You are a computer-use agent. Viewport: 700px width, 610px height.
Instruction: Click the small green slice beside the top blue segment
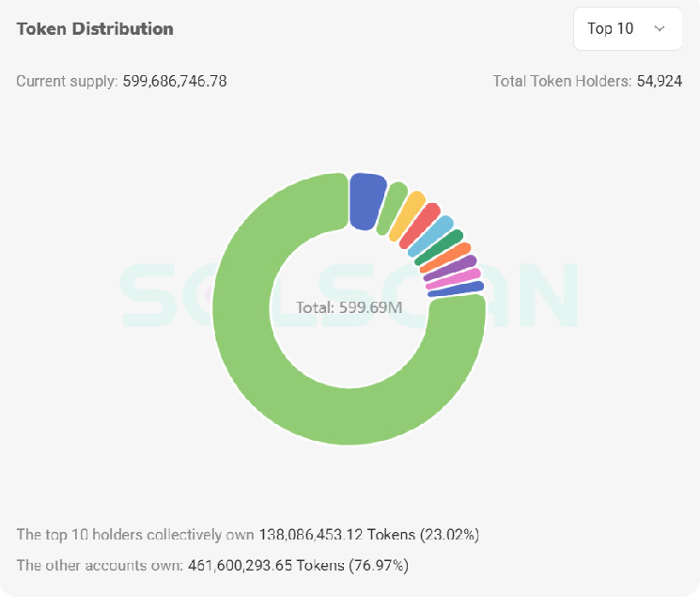391,209
